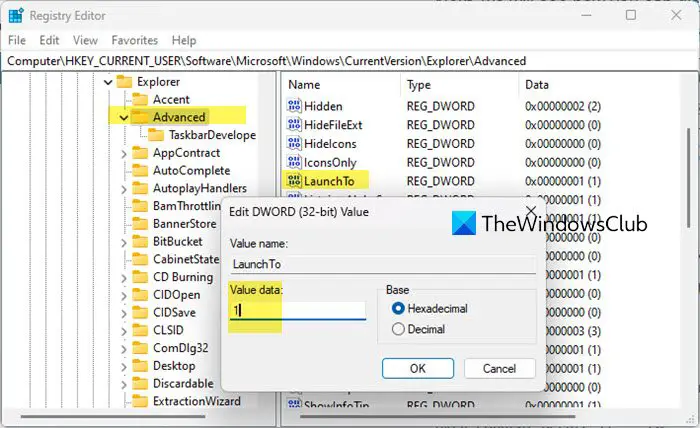This screenshot has height=428, width=700.
Task: Click the CIDSave folder icon
Action: point(140,312)
